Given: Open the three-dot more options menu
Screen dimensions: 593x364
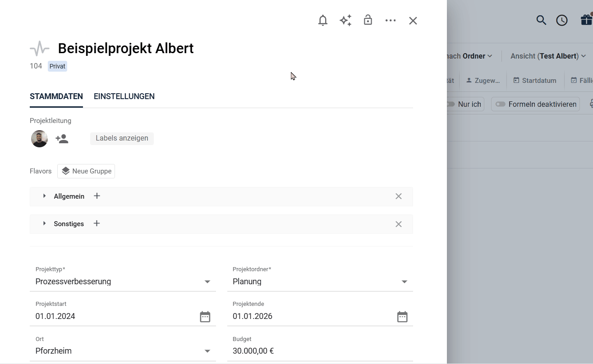Looking at the screenshot, I should pyautogui.click(x=391, y=21).
